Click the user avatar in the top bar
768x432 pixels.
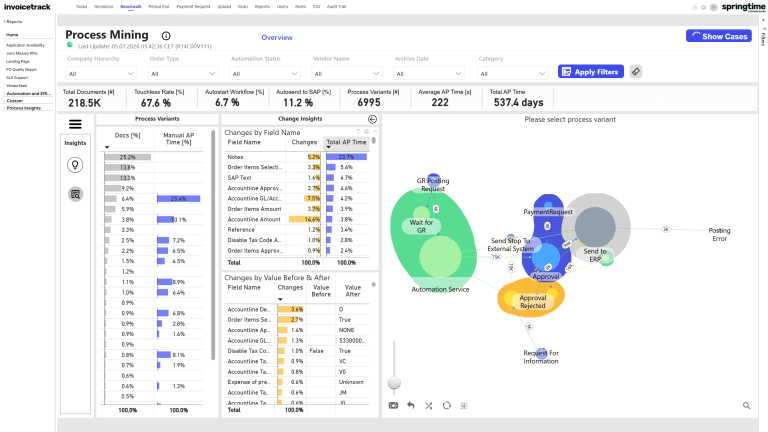(714, 7)
